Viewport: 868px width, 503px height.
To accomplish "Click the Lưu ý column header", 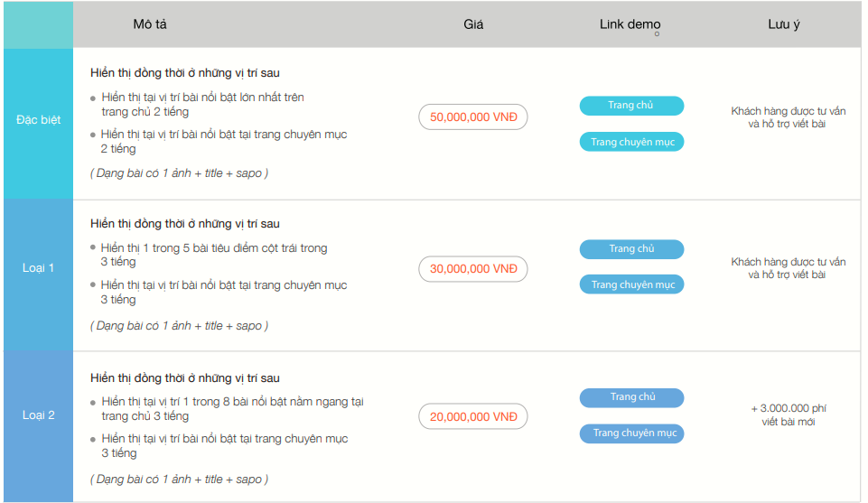I will pyautogui.click(x=783, y=24).
